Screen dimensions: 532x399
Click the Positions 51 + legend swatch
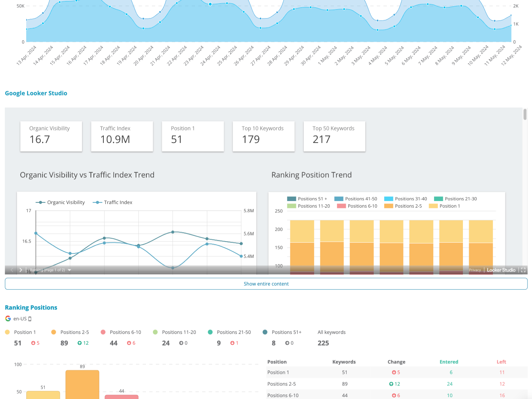click(291, 199)
